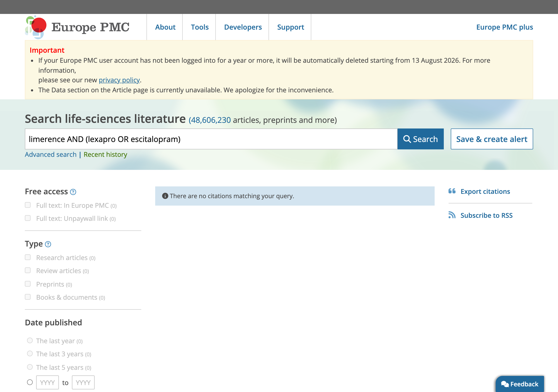Tick the Review articles checkbox

click(28, 270)
